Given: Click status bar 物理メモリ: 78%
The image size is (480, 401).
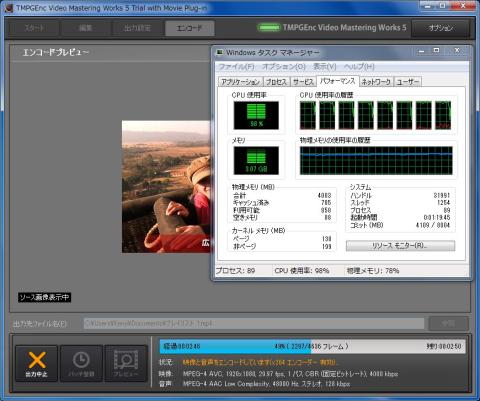Looking at the screenshot, I should [x=373, y=271].
